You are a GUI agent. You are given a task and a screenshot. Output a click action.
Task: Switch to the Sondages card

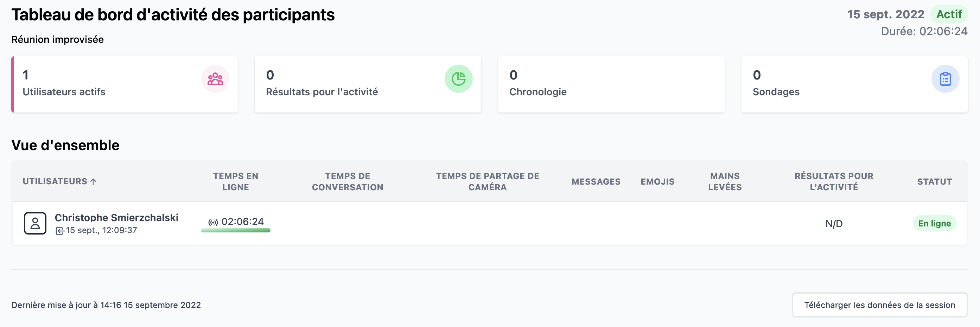854,84
